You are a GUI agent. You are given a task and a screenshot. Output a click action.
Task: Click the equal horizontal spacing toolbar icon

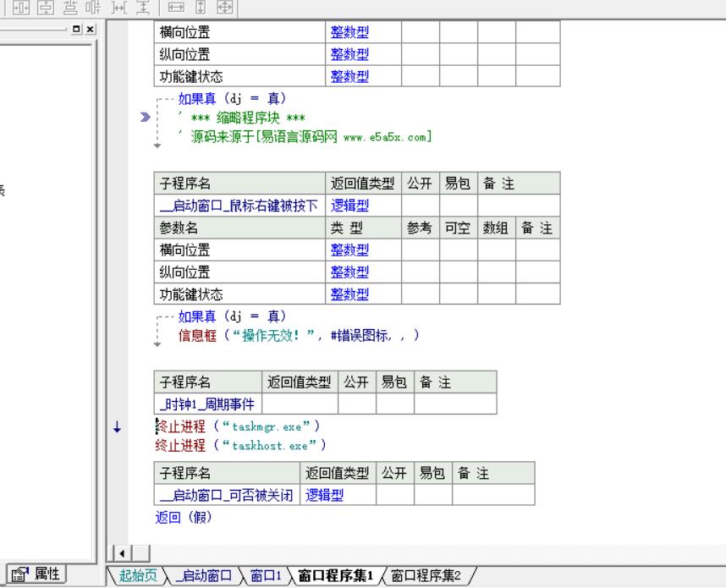119,7
